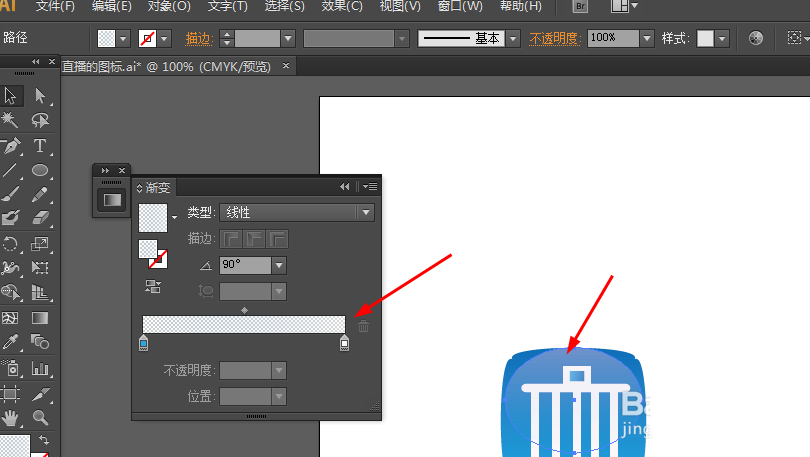810x457 pixels.
Task: Open the 选择(S) menu
Action: pyautogui.click(x=284, y=6)
